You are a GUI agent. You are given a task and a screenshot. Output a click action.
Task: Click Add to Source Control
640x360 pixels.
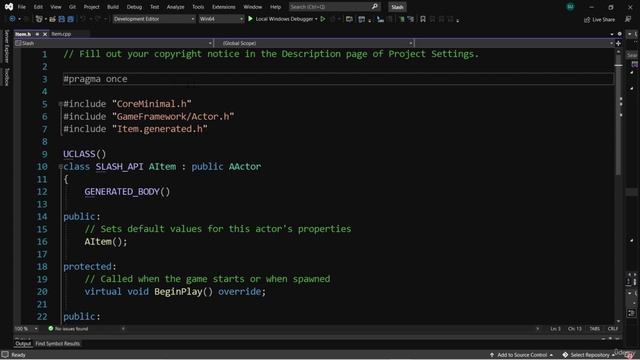[521, 355]
